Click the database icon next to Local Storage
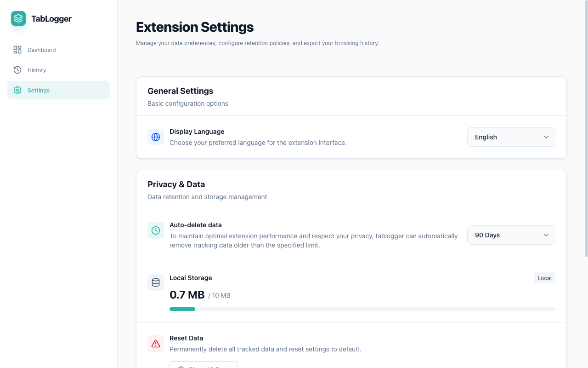Screen dimensions: 588x368 155,282
